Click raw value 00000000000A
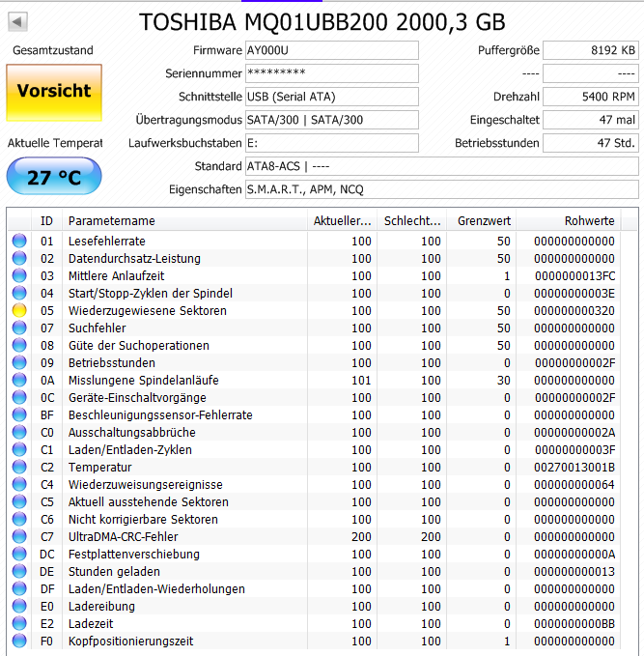Viewport: 644px width, 656px height. 574,555
